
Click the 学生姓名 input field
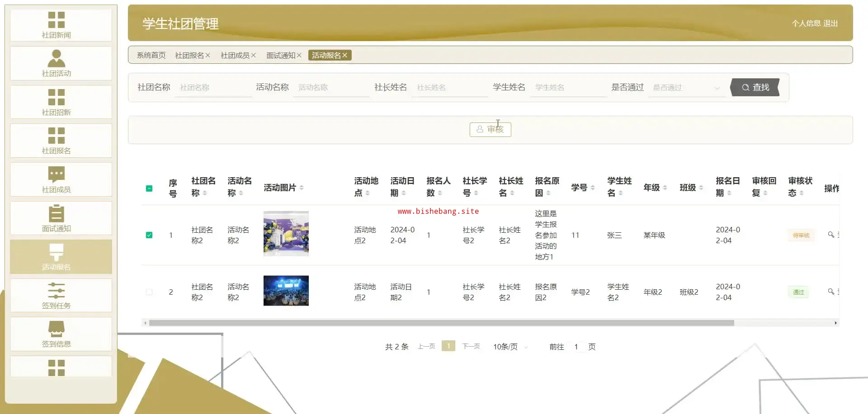(x=567, y=88)
